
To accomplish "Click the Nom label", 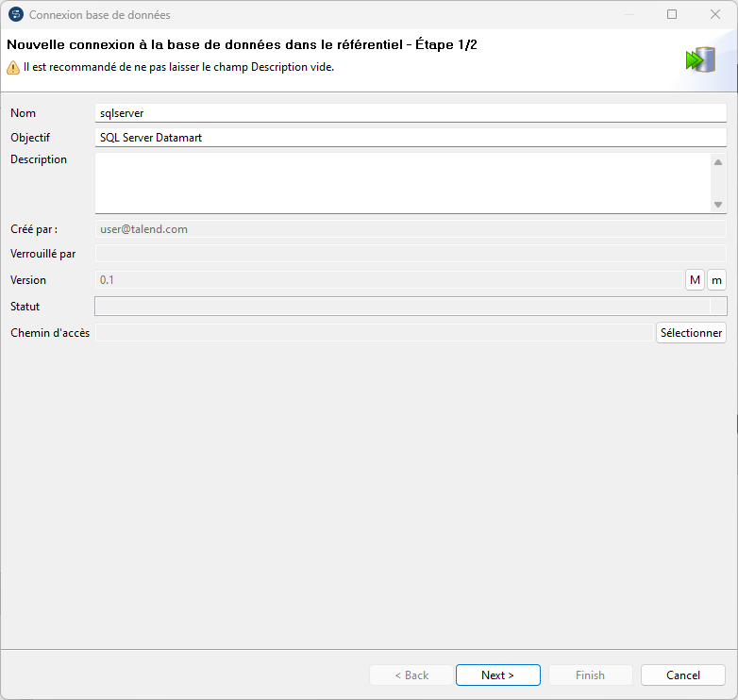I will 23,113.
